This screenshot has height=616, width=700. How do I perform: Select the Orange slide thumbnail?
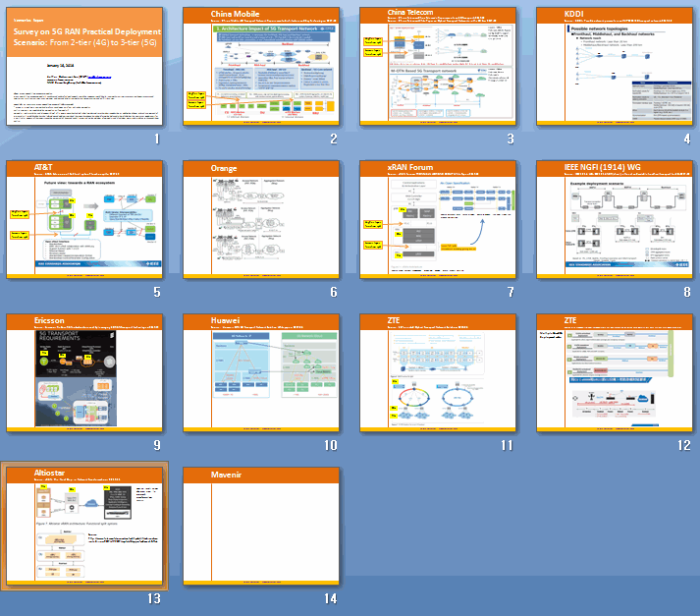pyautogui.click(x=261, y=219)
